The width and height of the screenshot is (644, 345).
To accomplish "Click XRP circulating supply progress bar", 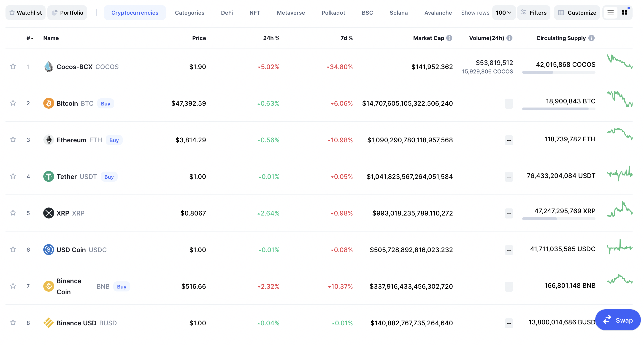I will coord(559,218).
